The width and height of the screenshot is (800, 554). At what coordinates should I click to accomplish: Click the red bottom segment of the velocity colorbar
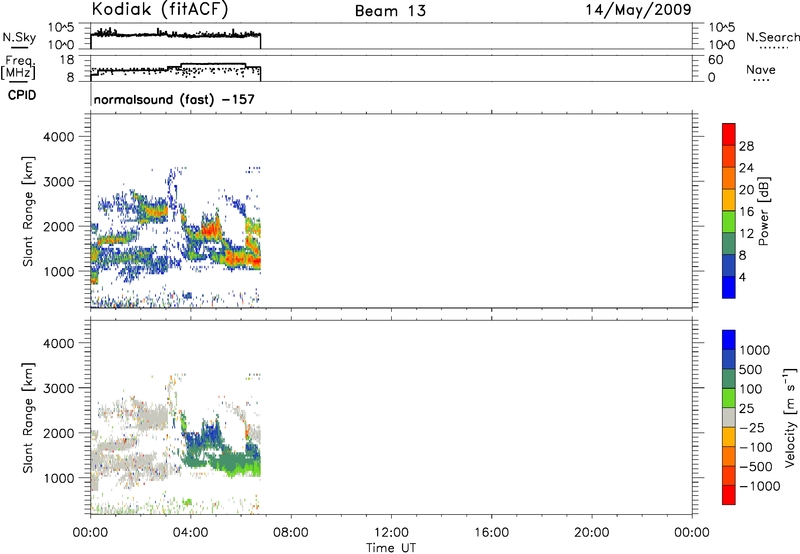tap(729, 495)
